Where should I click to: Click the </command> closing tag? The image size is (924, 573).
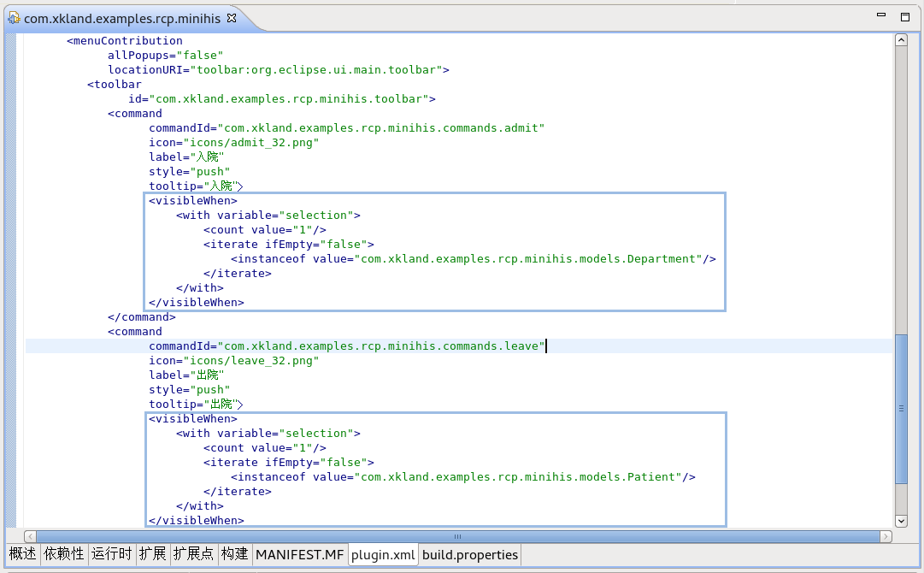pyautogui.click(x=141, y=317)
